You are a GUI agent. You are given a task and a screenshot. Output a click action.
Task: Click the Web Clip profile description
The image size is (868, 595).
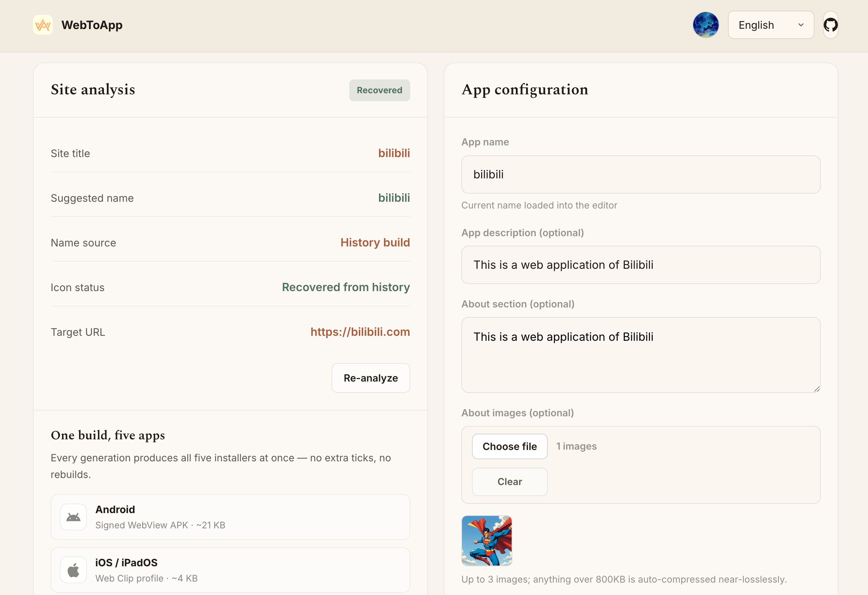point(146,578)
